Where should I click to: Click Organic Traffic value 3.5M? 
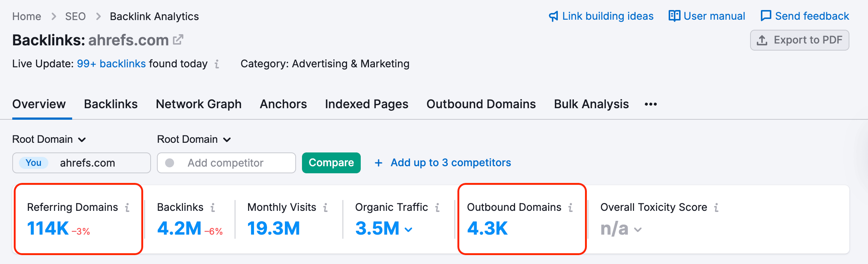click(377, 228)
